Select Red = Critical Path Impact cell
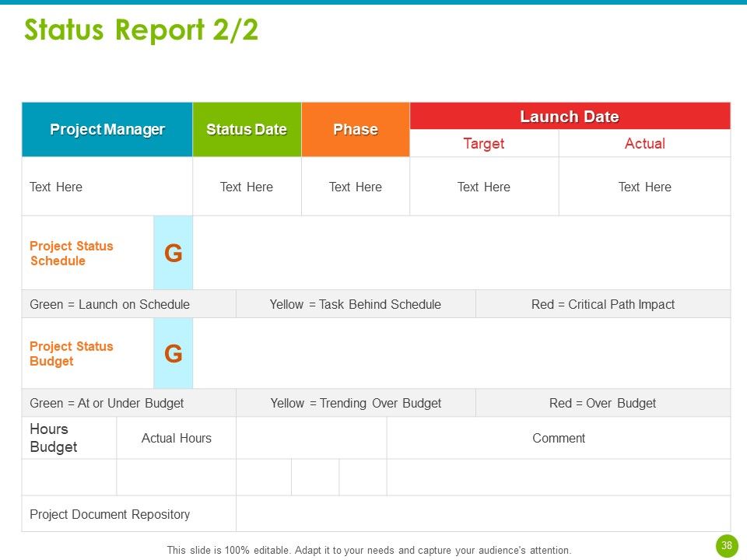 tap(603, 304)
